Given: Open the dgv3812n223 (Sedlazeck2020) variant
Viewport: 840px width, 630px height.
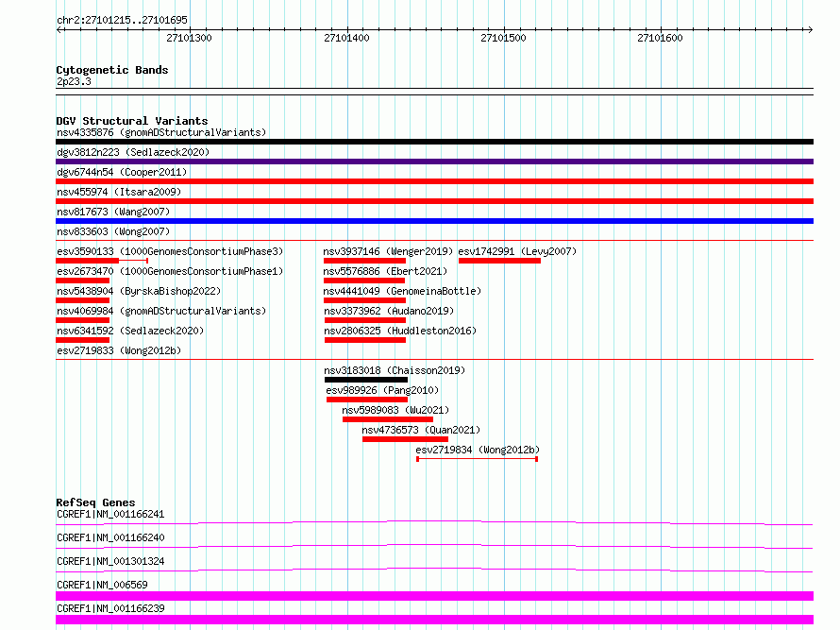Looking at the screenshot, I should click(x=133, y=152).
